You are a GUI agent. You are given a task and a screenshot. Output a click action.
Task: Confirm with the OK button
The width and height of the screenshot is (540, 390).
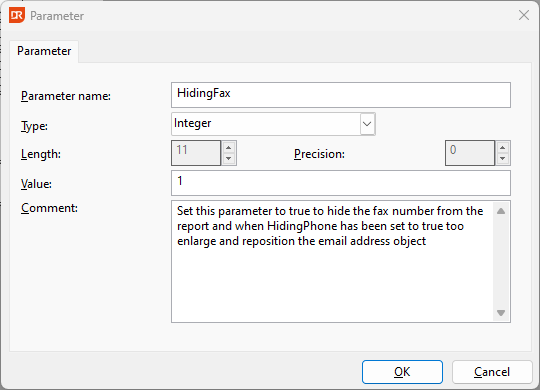[402, 372]
